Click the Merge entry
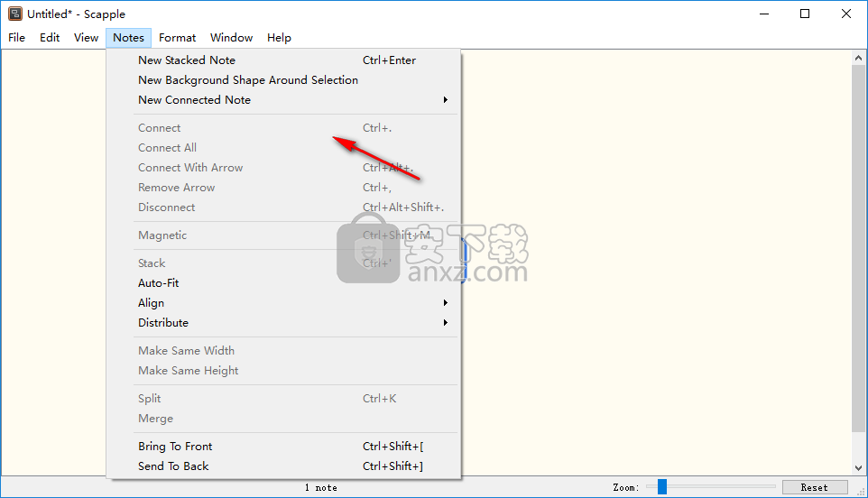 tap(283, 419)
